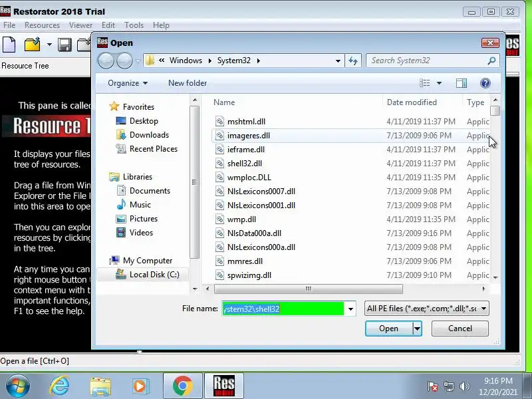Viewport: 532px width, 399px height.
Task: Open the Organize dropdown menu
Action: point(128,83)
